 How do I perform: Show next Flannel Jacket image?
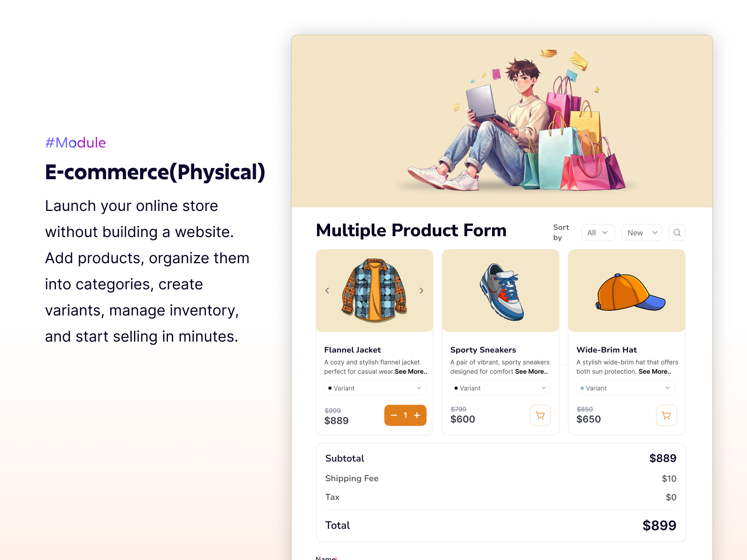click(421, 291)
